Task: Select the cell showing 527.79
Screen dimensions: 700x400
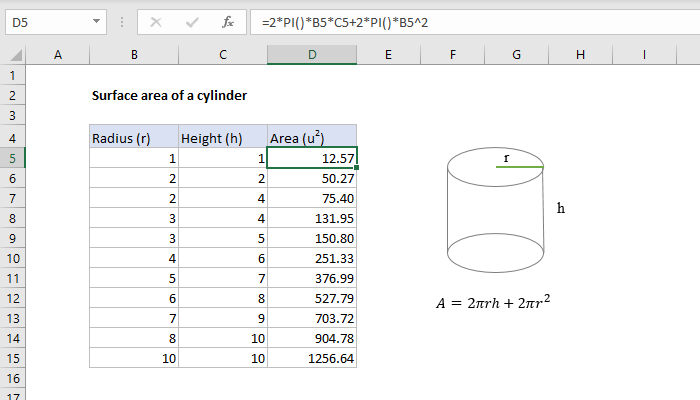Action: tap(312, 298)
